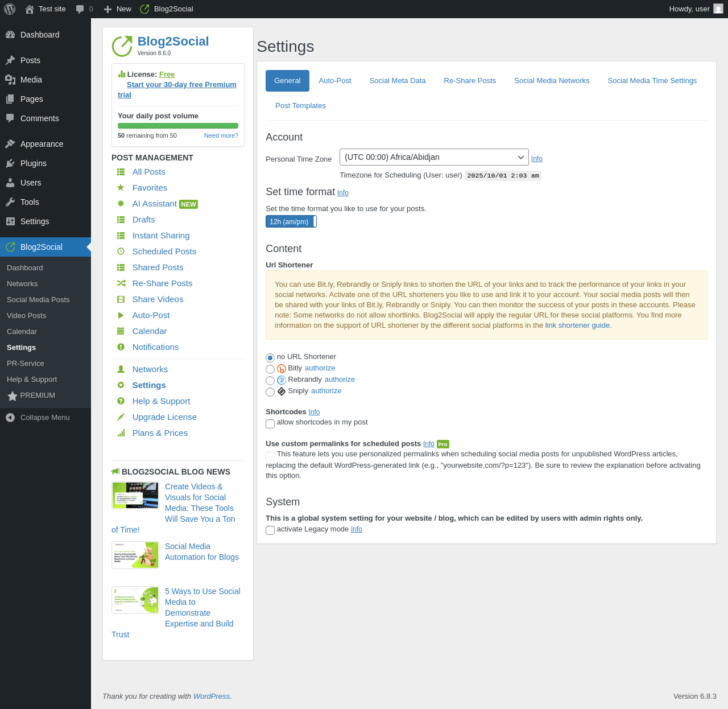Click the Users person icon

tap(10, 183)
